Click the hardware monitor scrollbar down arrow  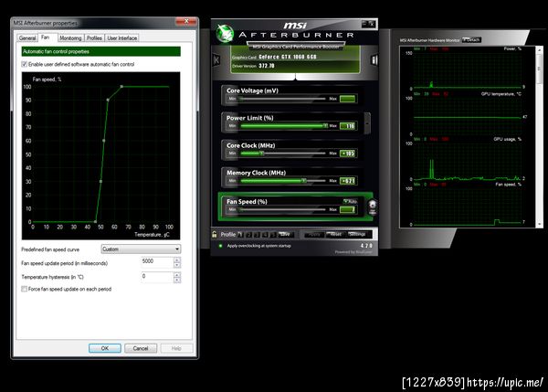pyautogui.click(x=540, y=224)
